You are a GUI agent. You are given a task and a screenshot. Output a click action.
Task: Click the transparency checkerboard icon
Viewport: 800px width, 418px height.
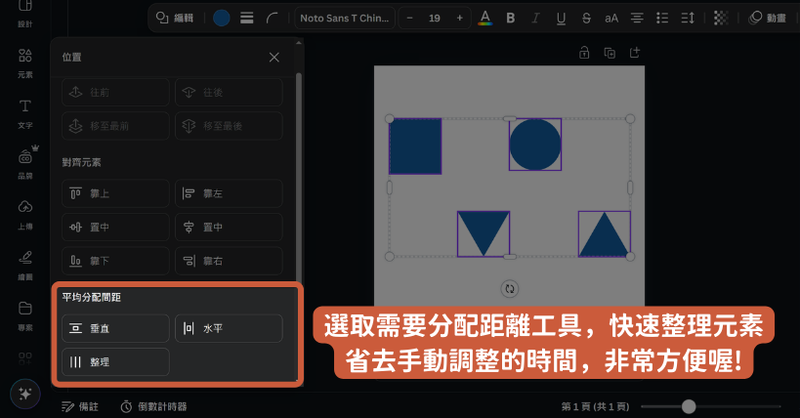(721, 18)
